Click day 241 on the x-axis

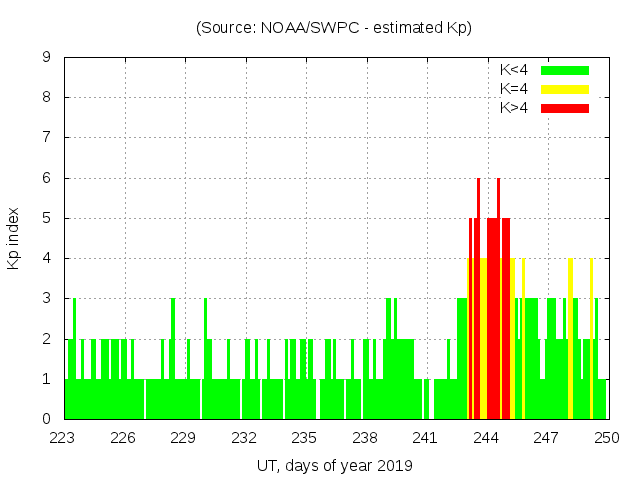pyautogui.click(x=426, y=437)
